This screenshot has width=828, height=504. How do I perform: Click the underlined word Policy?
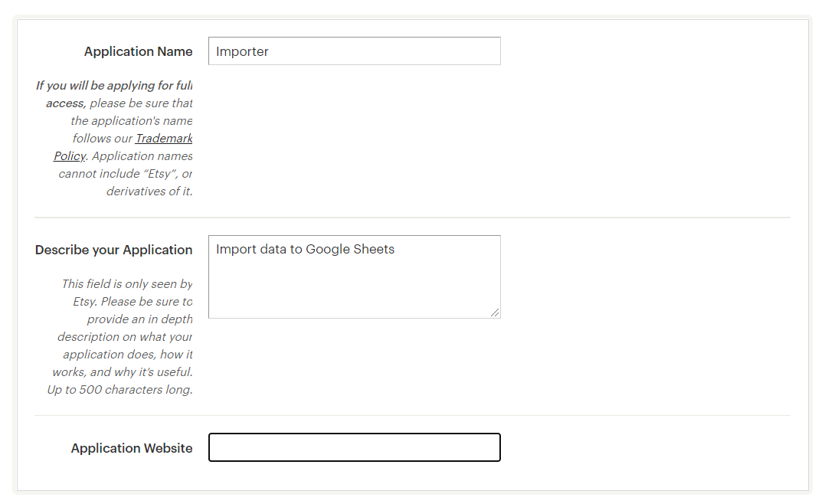[69, 155]
